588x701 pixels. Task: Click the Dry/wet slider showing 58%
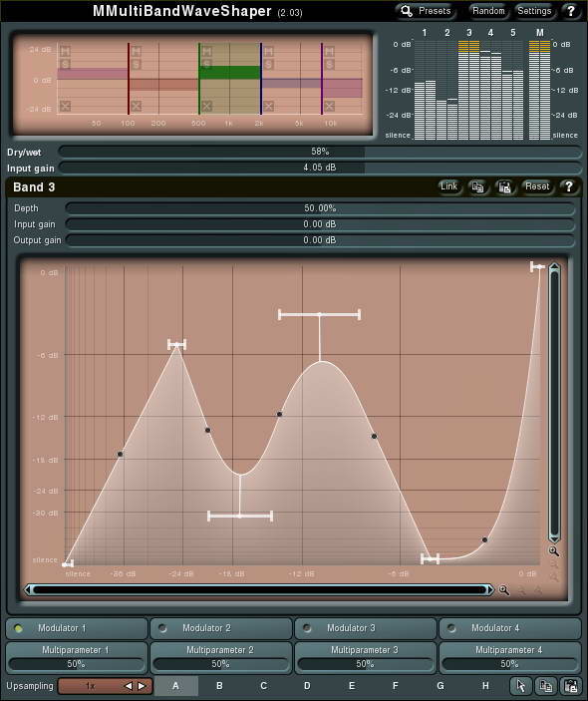(320, 152)
